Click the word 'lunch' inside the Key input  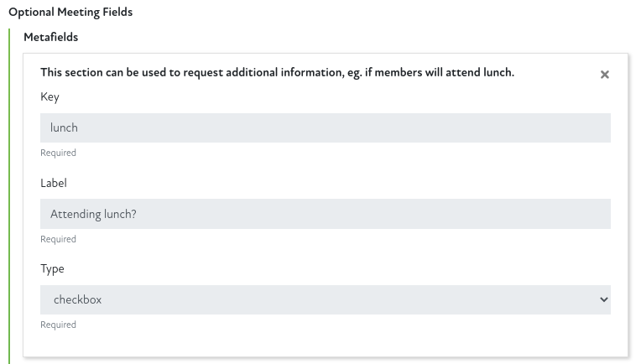[64, 127]
